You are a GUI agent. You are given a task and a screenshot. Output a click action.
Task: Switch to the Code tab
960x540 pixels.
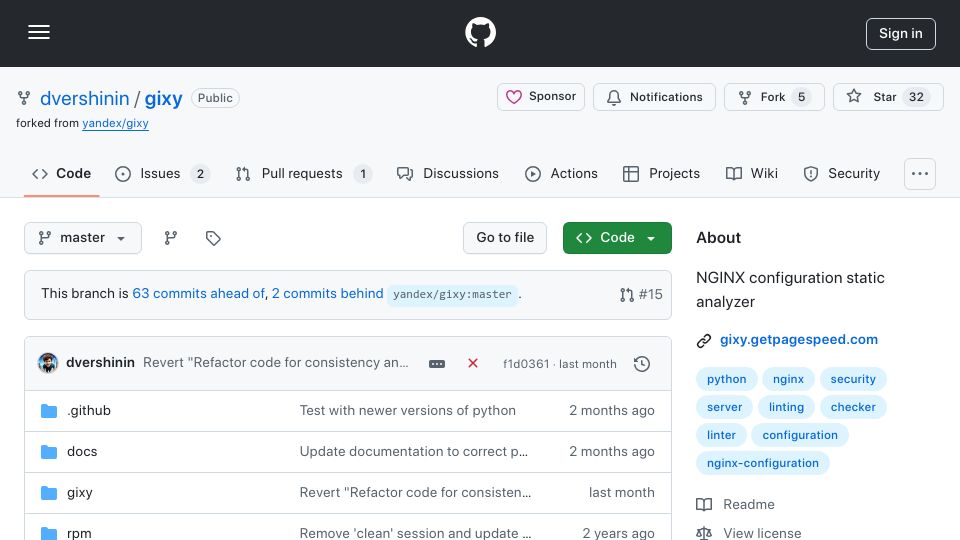point(61,174)
